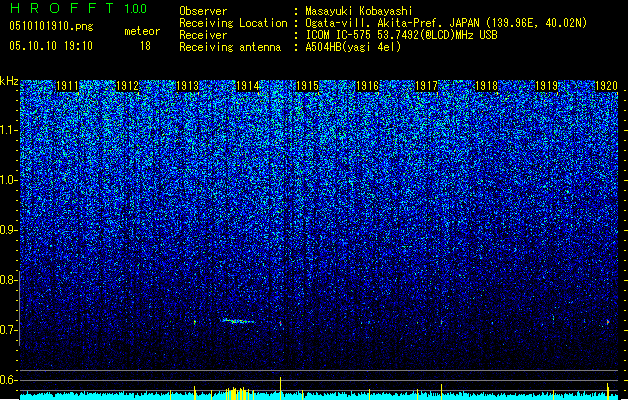Click the 0.7 frequency axis label
Screen dimensions: 629x400
9,330
